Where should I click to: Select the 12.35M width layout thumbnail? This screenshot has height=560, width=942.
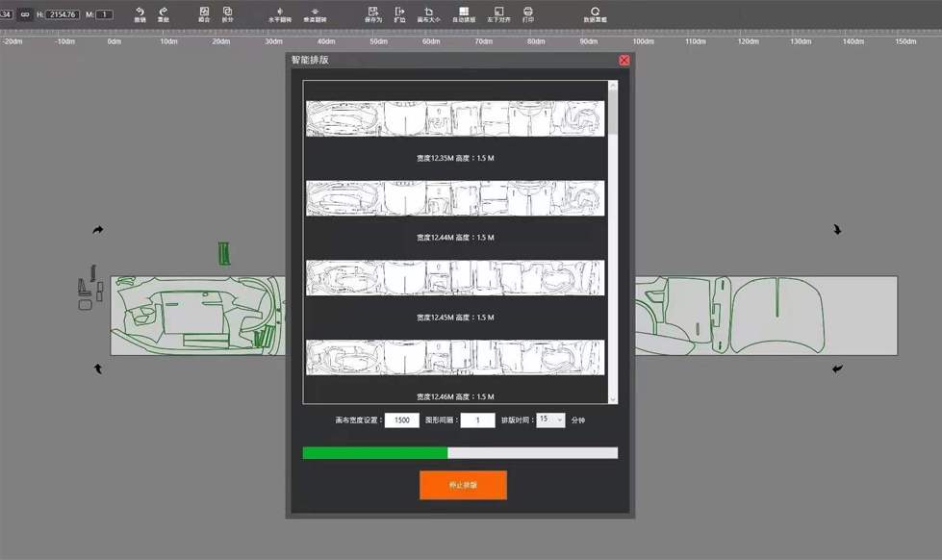point(455,118)
